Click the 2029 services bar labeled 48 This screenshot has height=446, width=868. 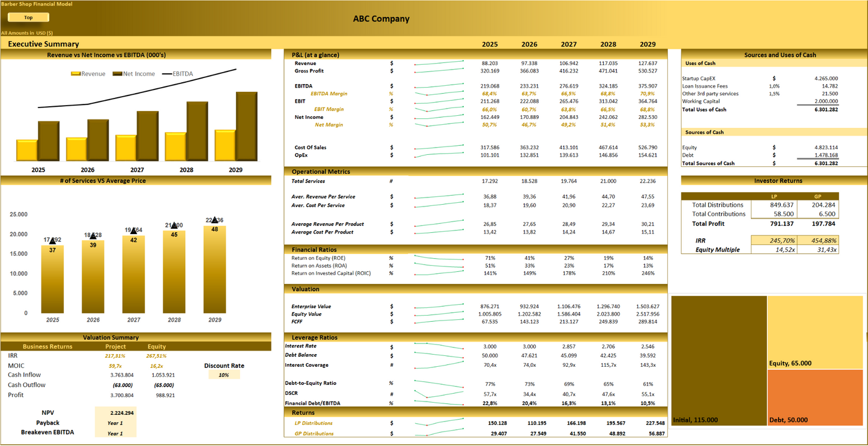coord(214,270)
